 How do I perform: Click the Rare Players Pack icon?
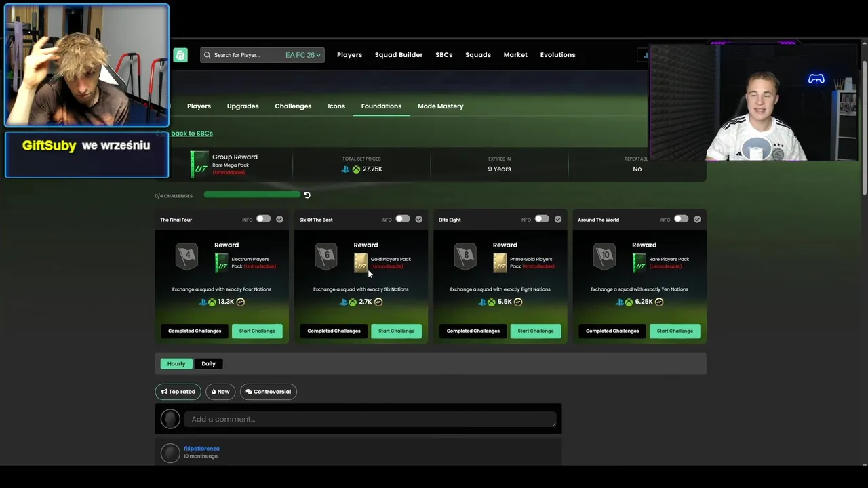(639, 263)
